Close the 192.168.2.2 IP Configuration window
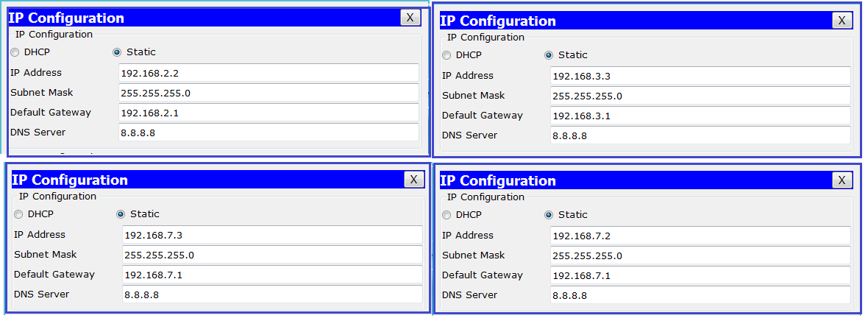The width and height of the screenshot is (868, 321). pos(410,17)
